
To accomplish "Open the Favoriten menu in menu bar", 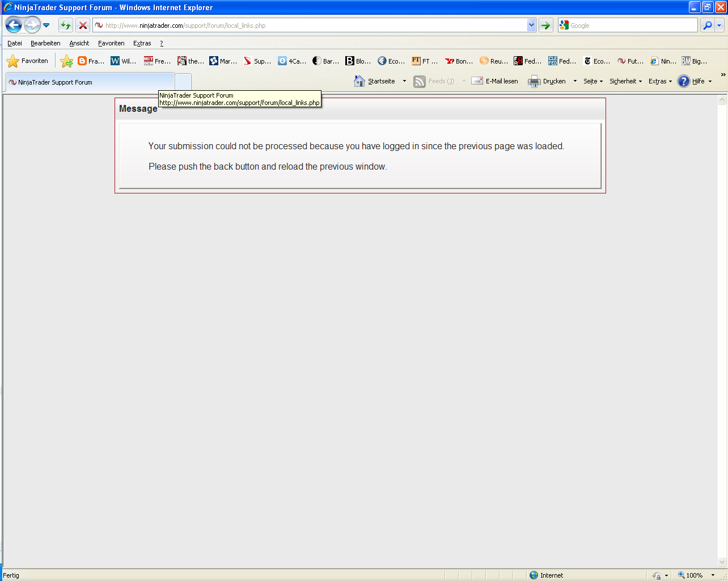I will pyautogui.click(x=111, y=43).
